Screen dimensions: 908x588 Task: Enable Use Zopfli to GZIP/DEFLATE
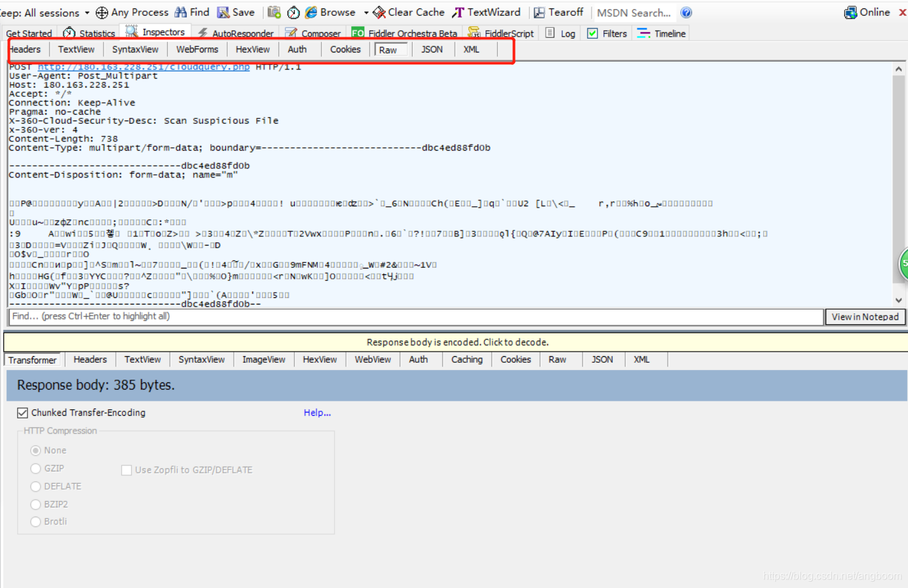pyautogui.click(x=126, y=469)
